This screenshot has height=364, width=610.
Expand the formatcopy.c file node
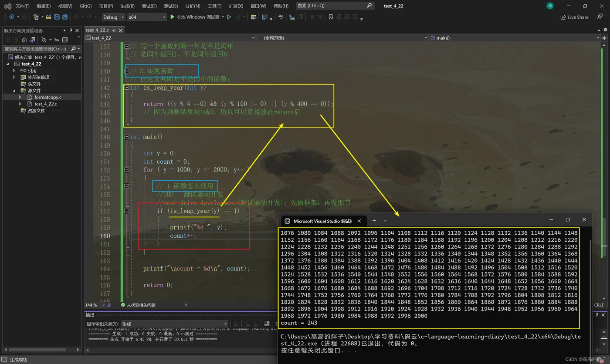click(20, 97)
